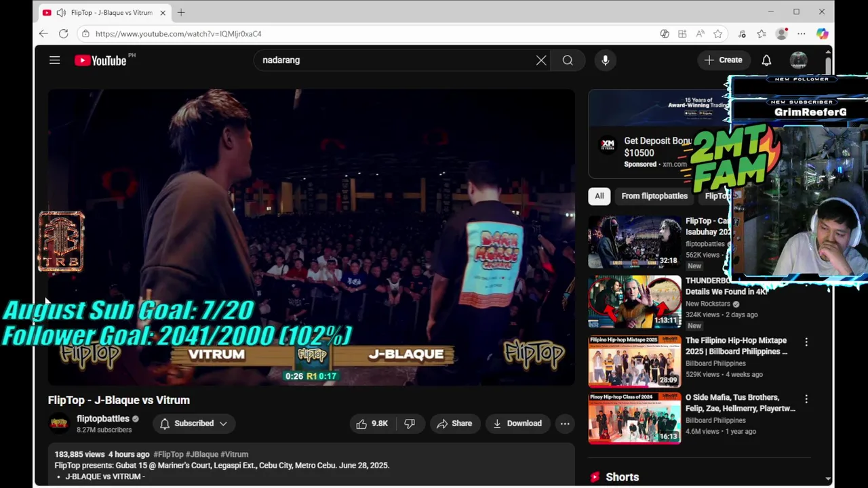Open Edge Settings and more menu
The width and height of the screenshot is (868, 488).
pos(802,34)
